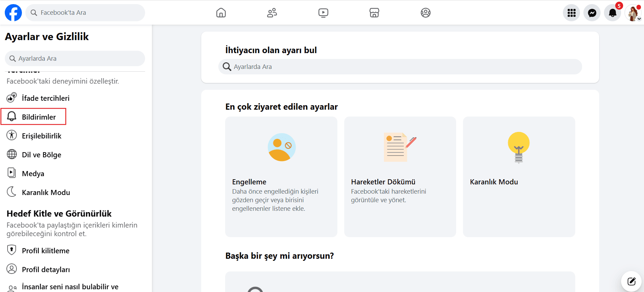The height and width of the screenshot is (292, 644).
Task: Click the İhtiyacın olan ayarı bul heading
Action: click(x=271, y=50)
